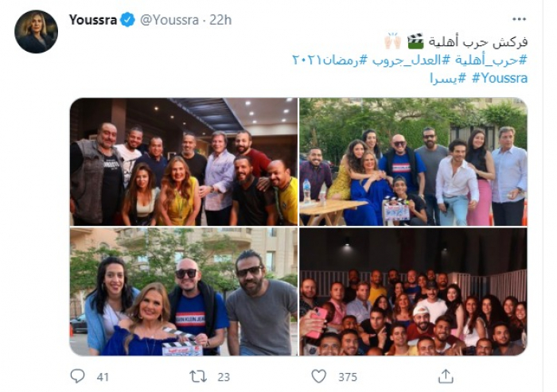Click the reply speech bubble icon
557x392 pixels.
(x=77, y=376)
